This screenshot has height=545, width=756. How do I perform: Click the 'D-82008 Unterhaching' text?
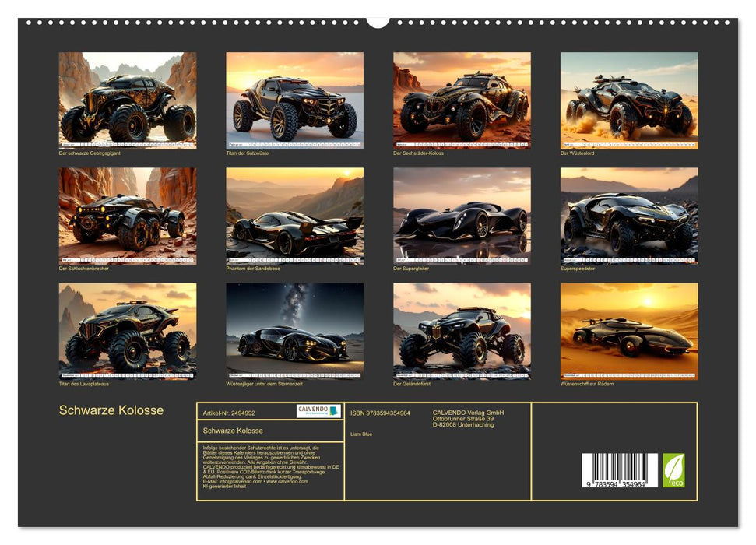pyautogui.click(x=463, y=425)
